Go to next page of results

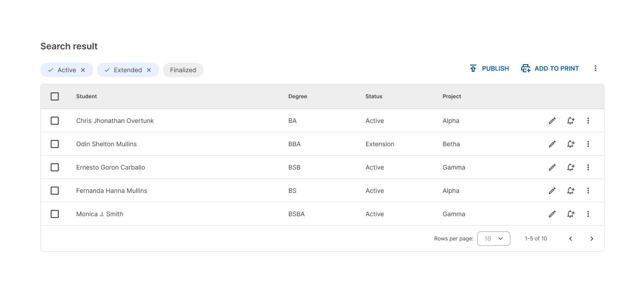[592, 239]
